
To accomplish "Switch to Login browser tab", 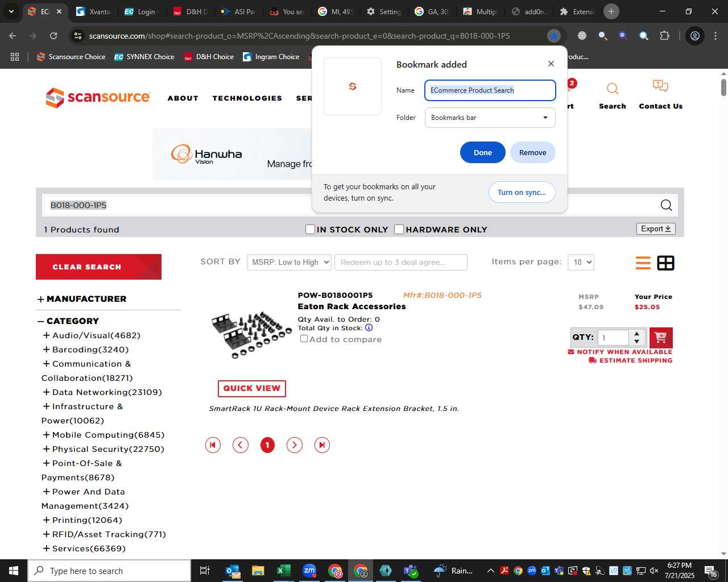I will click(142, 11).
